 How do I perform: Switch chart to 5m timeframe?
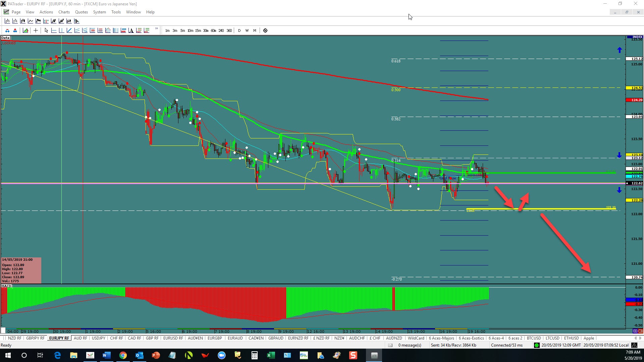point(182,31)
